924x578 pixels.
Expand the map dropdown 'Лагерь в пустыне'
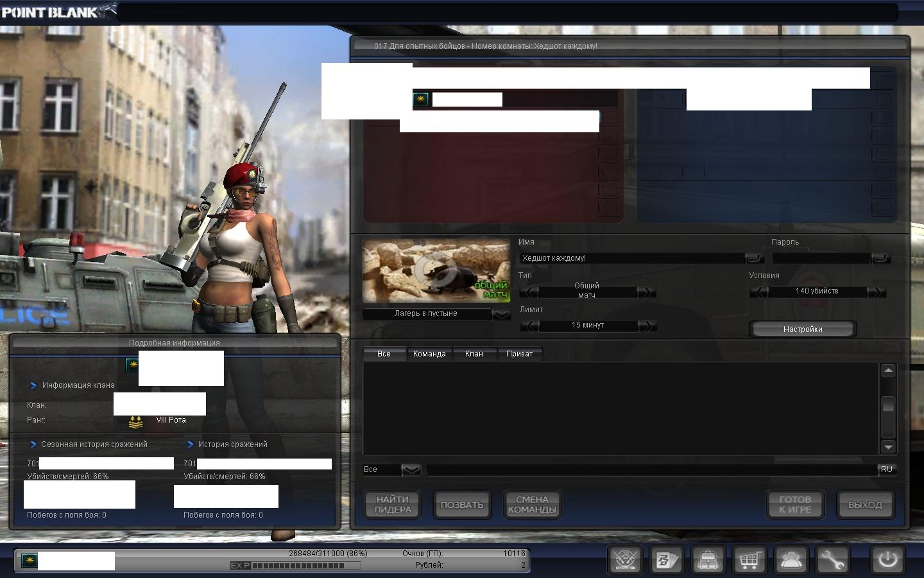pos(501,314)
